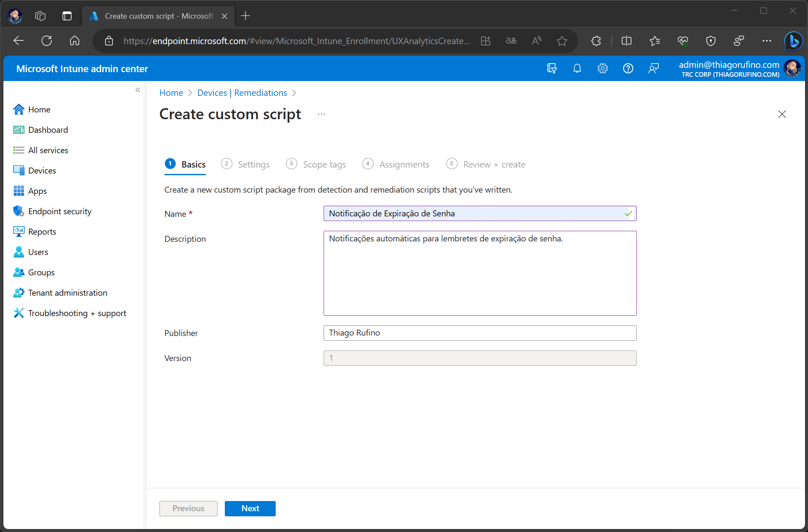Click into the Name field
The height and width of the screenshot is (532, 808).
[480, 213]
